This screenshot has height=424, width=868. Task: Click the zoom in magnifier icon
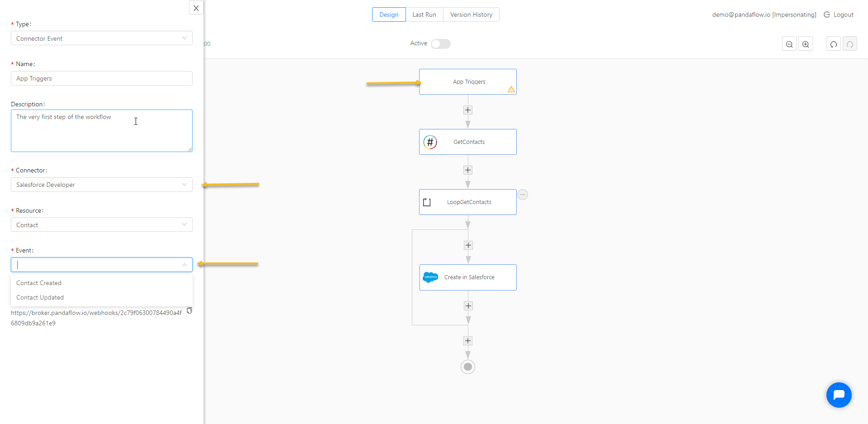806,44
